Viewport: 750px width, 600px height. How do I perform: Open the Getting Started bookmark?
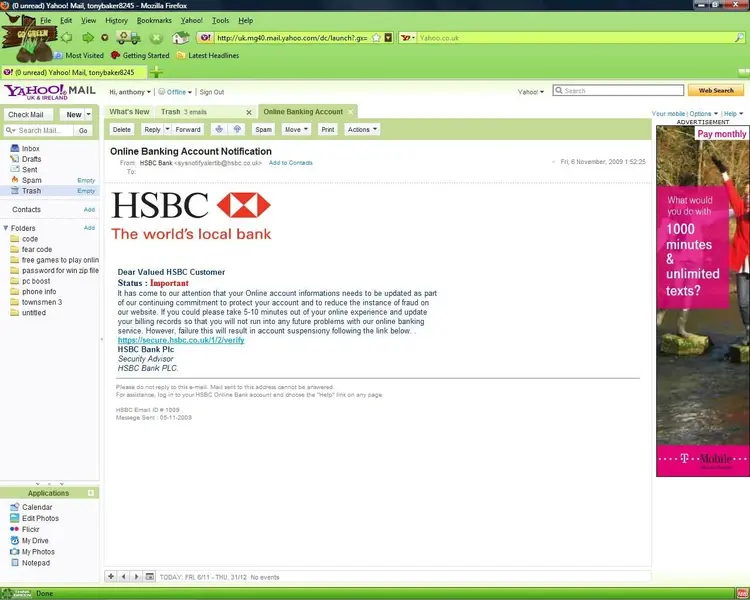(x=140, y=56)
